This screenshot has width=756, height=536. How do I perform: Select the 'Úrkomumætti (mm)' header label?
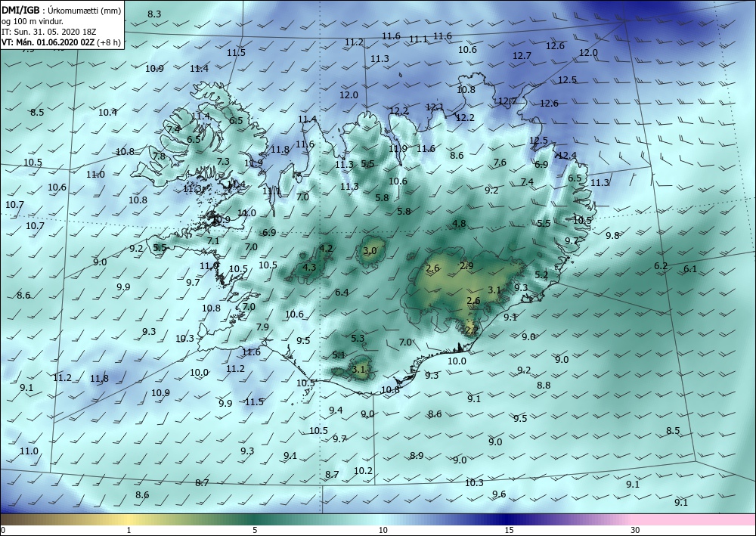[x=85, y=11]
